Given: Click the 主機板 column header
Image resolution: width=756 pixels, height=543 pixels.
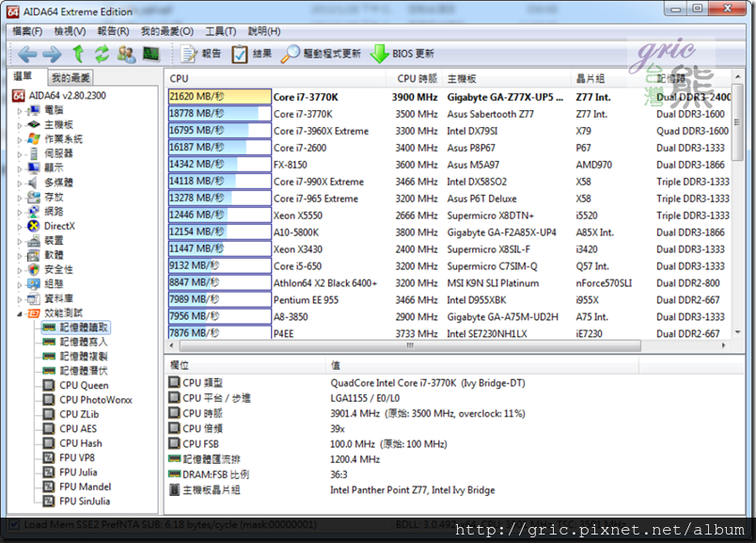Looking at the screenshot, I should tap(506, 78).
